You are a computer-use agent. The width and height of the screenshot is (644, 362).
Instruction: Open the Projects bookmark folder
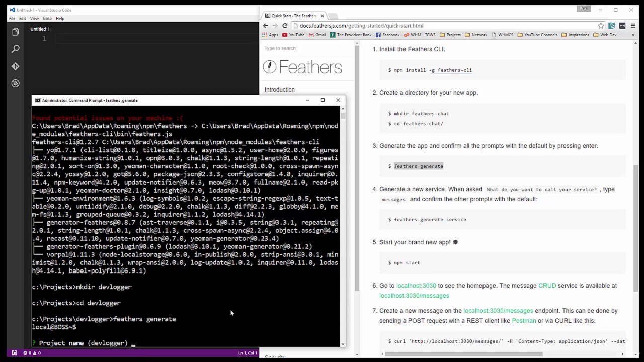pos(450,35)
